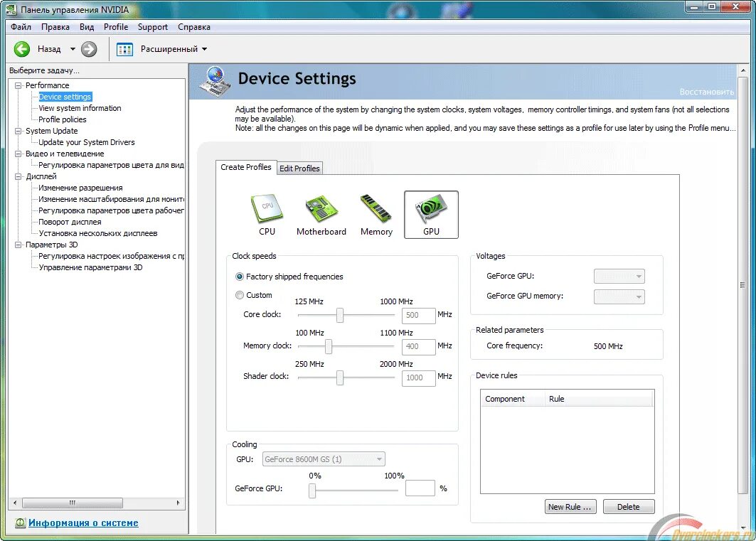
Task: Select the Motherboard device icon
Action: (x=321, y=214)
